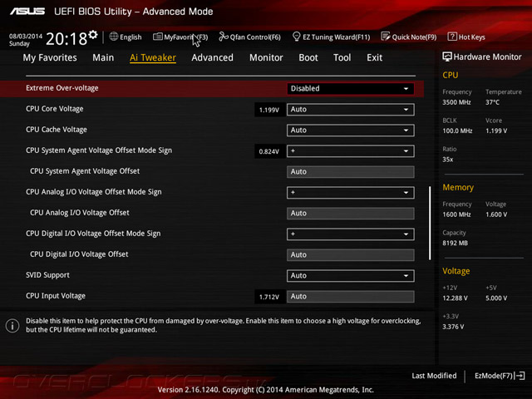Open the Monitor tab

click(266, 57)
